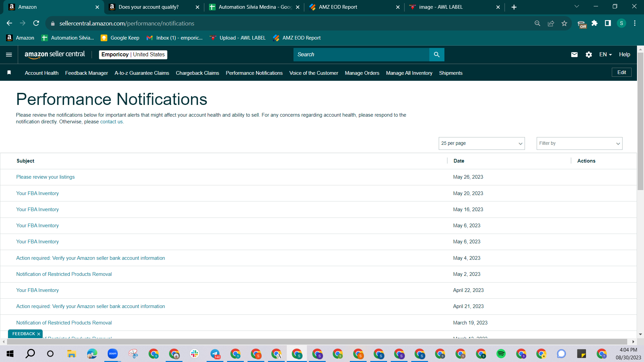Open Slack from the taskbar
Image resolution: width=644 pixels, height=362 pixels.
(195, 354)
